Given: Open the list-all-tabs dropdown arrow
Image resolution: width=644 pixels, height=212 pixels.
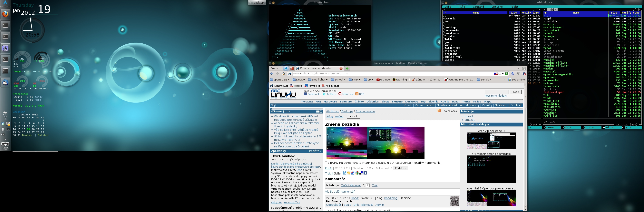Looking at the screenshot, I should click(x=518, y=68).
